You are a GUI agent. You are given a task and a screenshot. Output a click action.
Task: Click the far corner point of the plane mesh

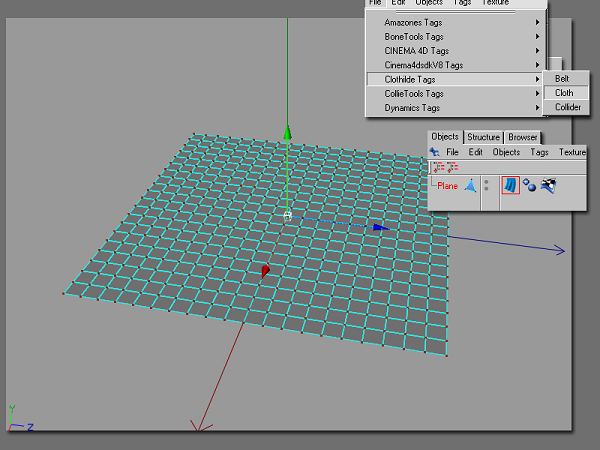tap(194, 134)
